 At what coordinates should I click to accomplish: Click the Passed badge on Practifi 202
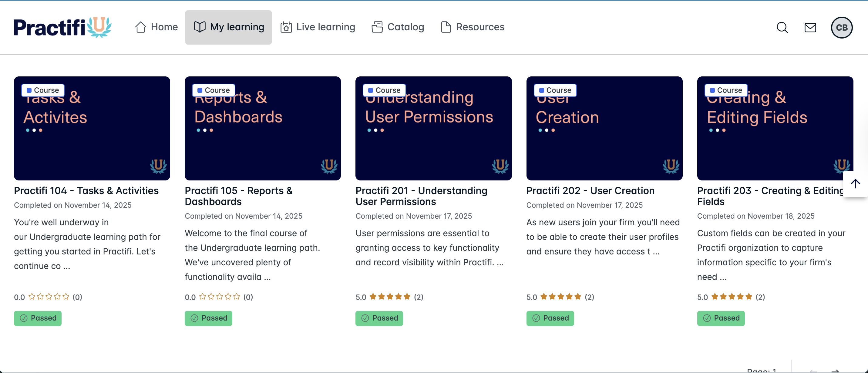(x=550, y=318)
